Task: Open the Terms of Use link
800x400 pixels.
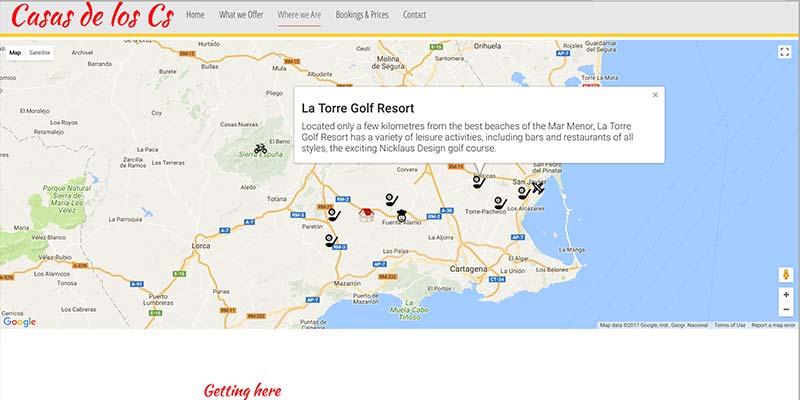Action: point(730,325)
